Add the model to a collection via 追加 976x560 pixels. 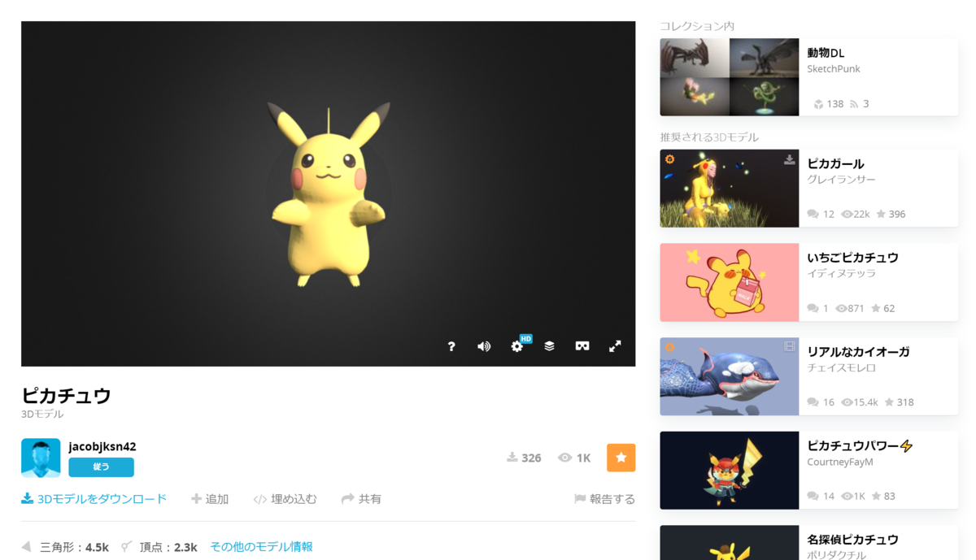coord(210,499)
